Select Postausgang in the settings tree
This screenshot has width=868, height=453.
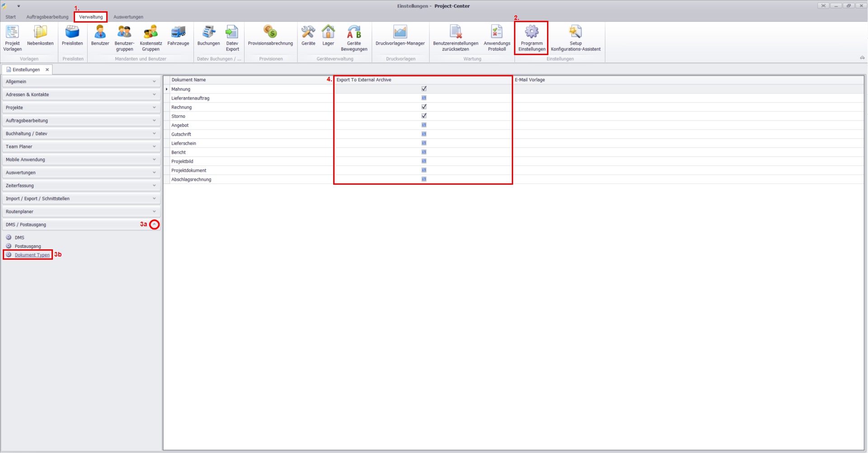pyautogui.click(x=28, y=247)
